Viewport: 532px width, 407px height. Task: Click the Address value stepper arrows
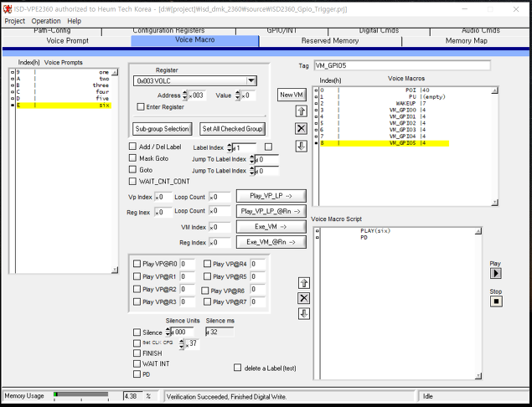(184, 95)
